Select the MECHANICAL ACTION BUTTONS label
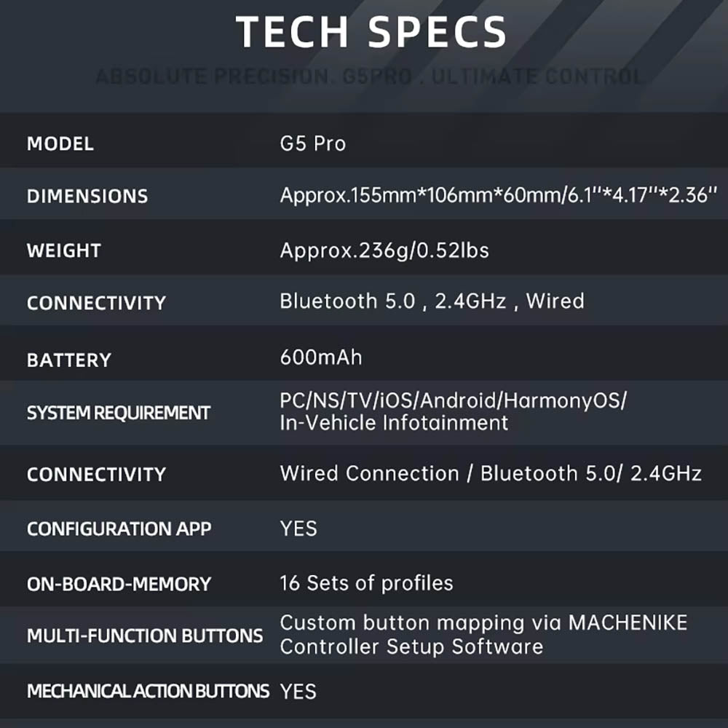The height and width of the screenshot is (728, 728). [x=148, y=691]
